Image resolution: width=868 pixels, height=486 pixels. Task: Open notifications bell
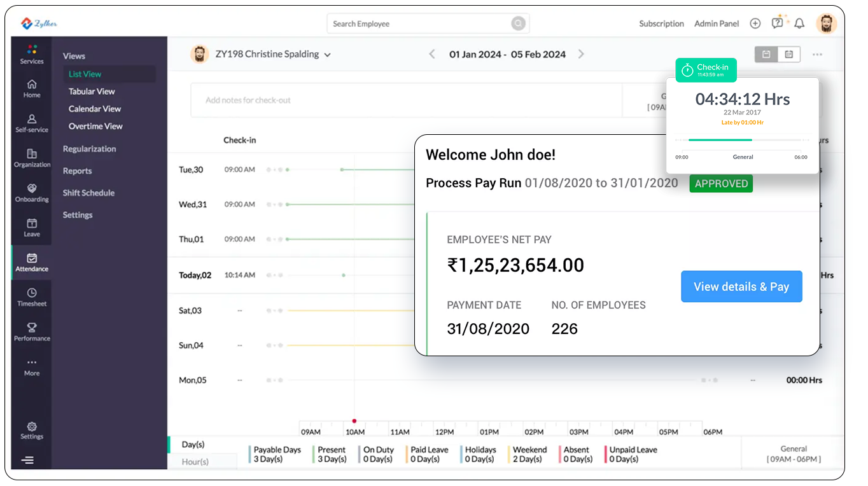click(799, 24)
